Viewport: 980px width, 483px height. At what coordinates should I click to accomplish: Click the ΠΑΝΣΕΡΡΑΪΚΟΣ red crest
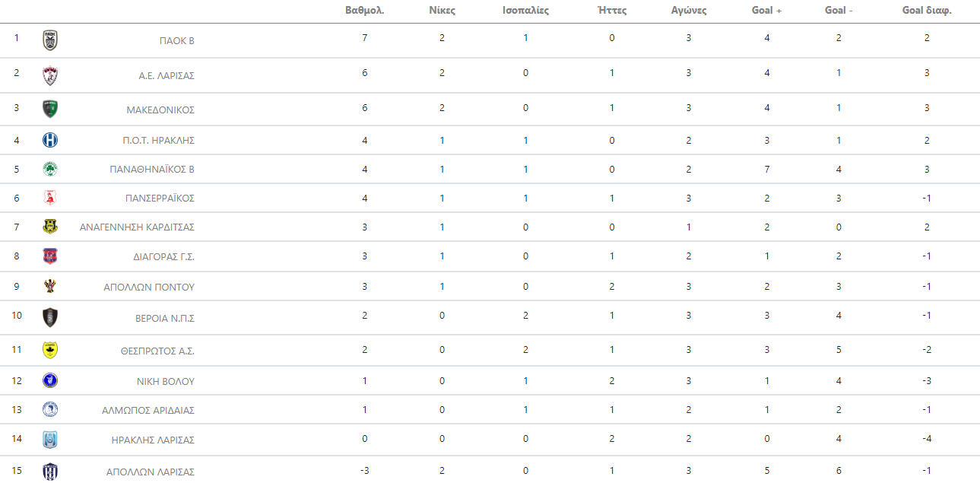[50, 198]
